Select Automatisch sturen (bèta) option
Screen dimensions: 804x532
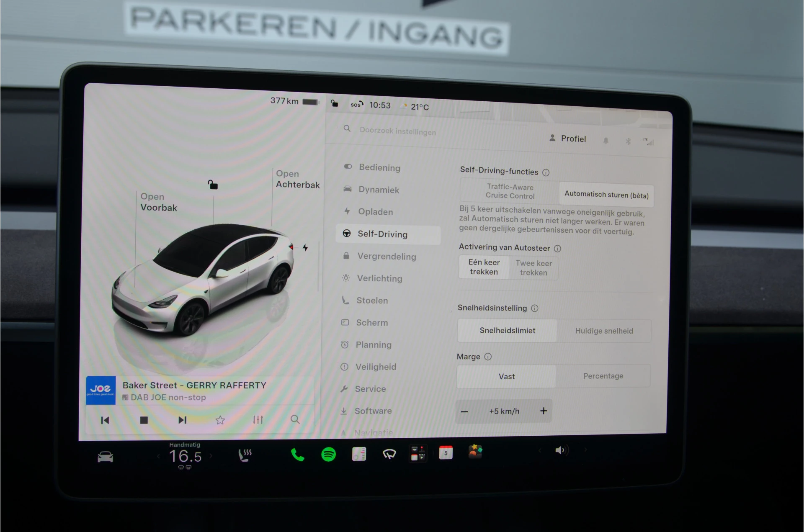pos(606,195)
